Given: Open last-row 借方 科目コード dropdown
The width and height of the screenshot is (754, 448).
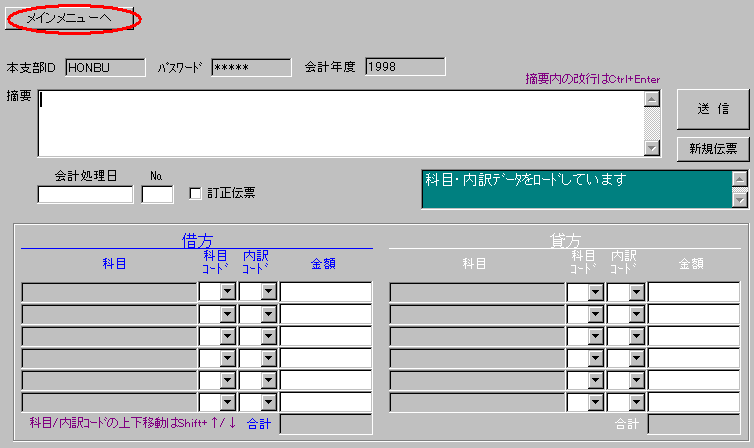Looking at the screenshot, I should pos(227,402).
